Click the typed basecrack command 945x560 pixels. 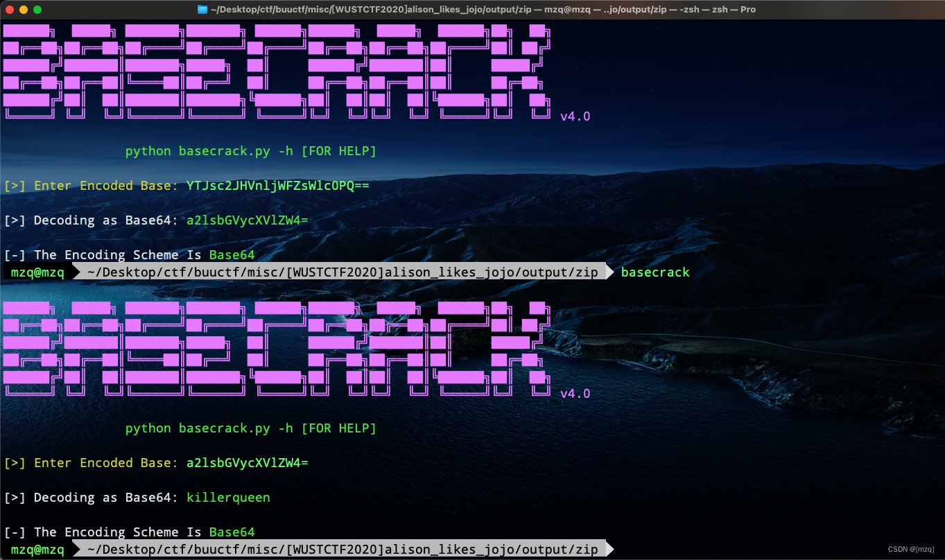(x=655, y=272)
